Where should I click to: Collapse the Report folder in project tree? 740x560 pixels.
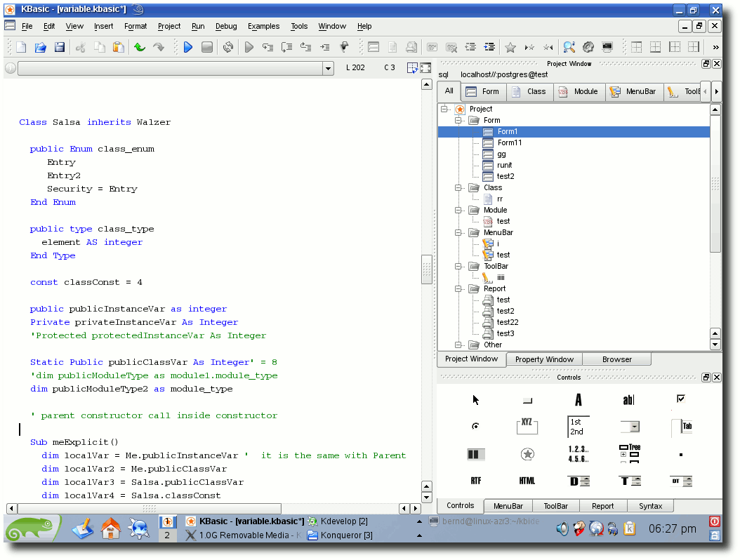458,288
